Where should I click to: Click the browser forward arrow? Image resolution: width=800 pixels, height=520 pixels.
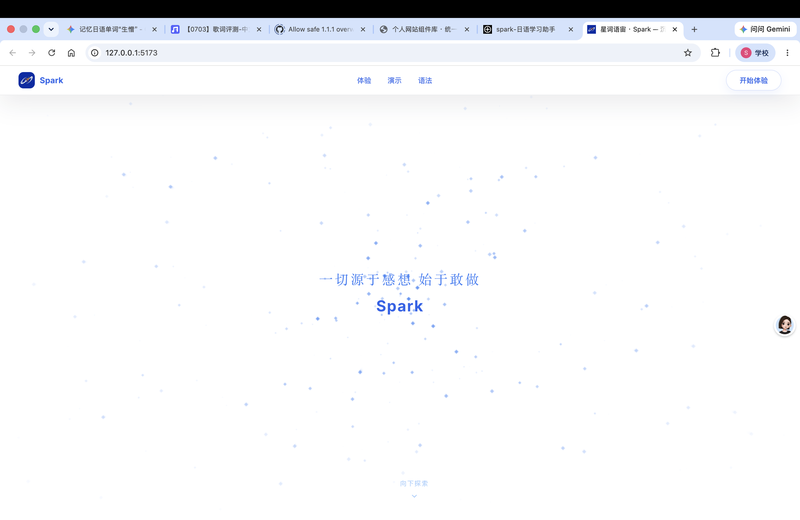(32, 53)
